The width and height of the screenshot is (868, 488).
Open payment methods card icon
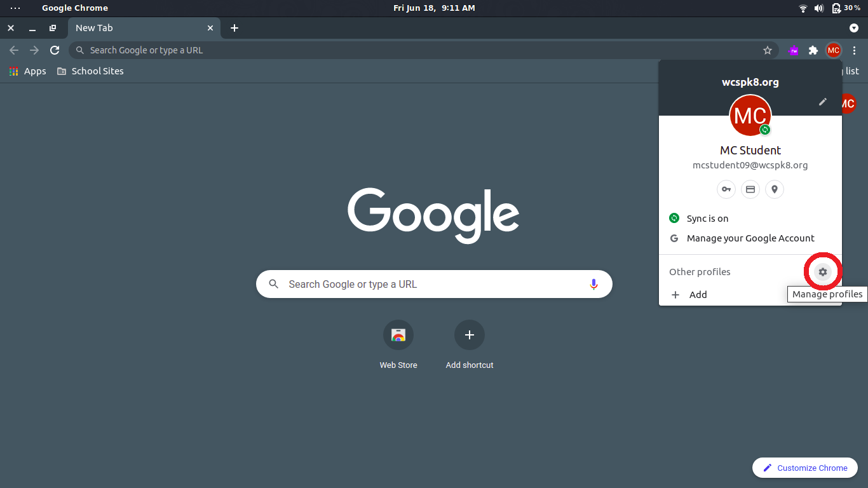pos(750,189)
